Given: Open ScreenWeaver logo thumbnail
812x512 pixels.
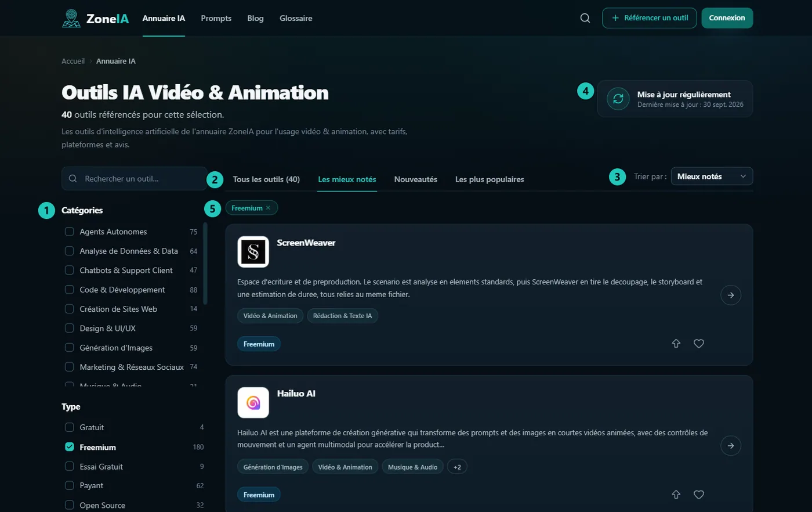Looking at the screenshot, I should (253, 252).
